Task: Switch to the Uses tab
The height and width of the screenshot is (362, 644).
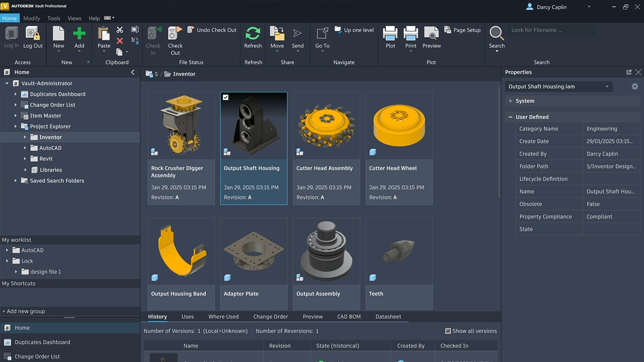Action: pos(188,317)
